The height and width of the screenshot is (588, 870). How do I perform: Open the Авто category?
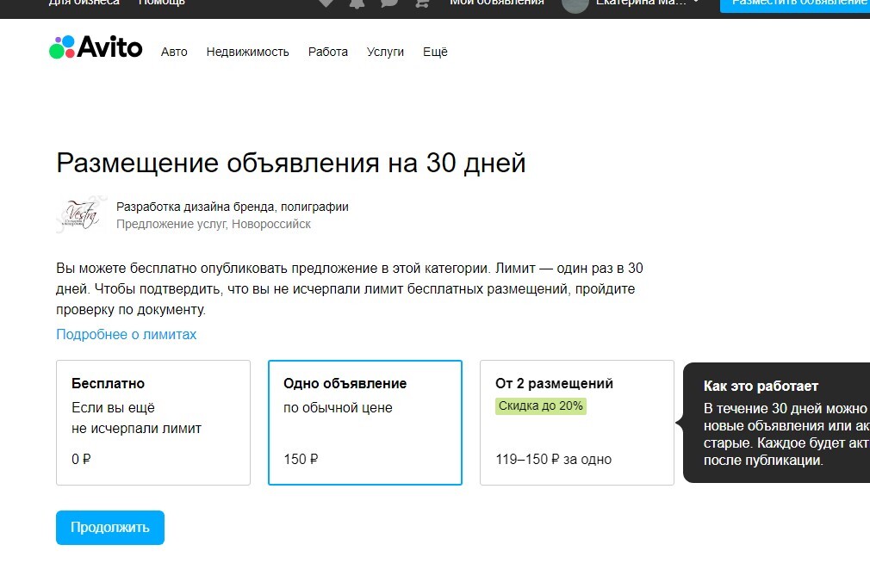click(x=174, y=53)
